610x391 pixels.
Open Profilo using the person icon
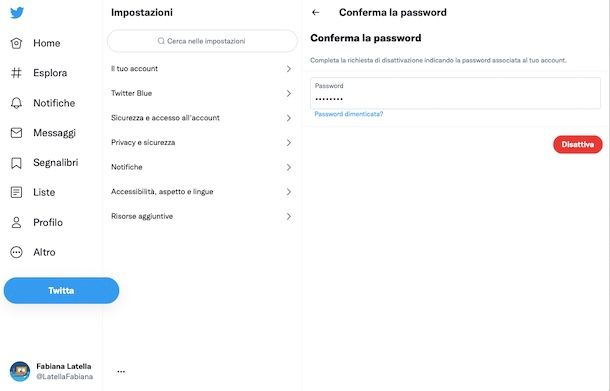pos(16,222)
